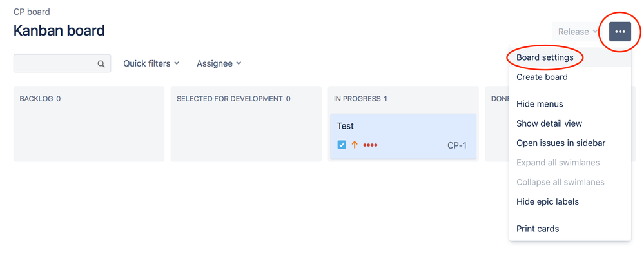The width and height of the screenshot is (644, 257).
Task: Open the CP-1 issue key link
Action: coord(456,145)
